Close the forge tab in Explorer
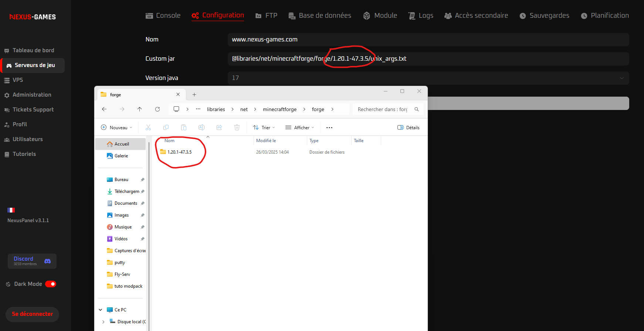The height and width of the screenshot is (331, 644). (178, 94)
